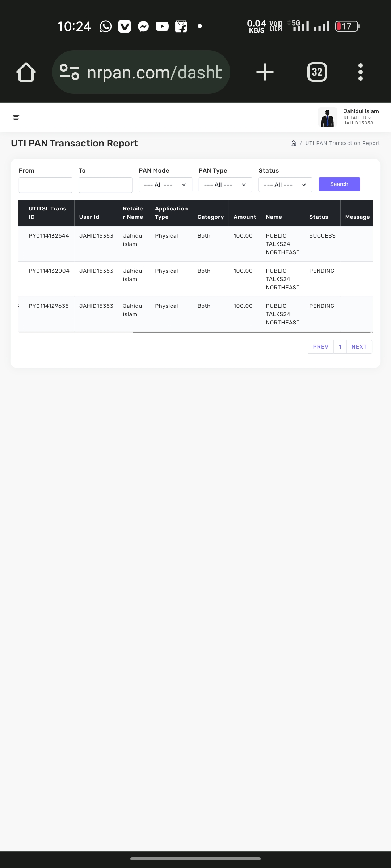
Task: Tap the browser home icon
Action: click(x=26, y=72)
